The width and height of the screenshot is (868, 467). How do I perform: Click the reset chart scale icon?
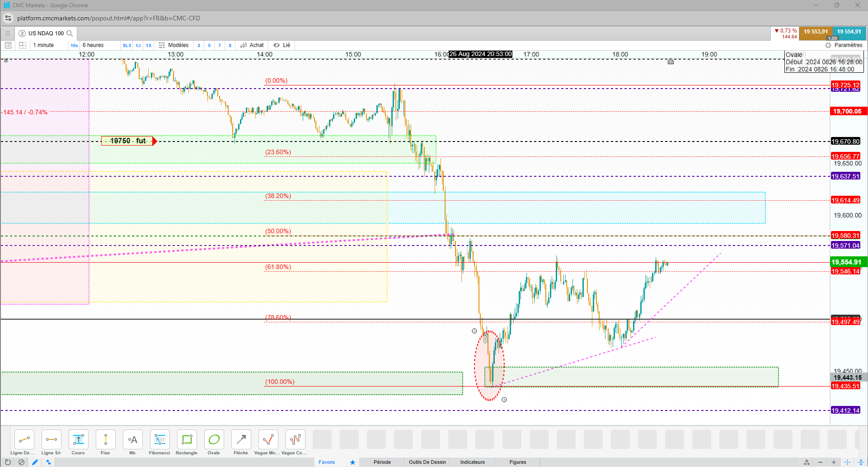click(807, 462)
